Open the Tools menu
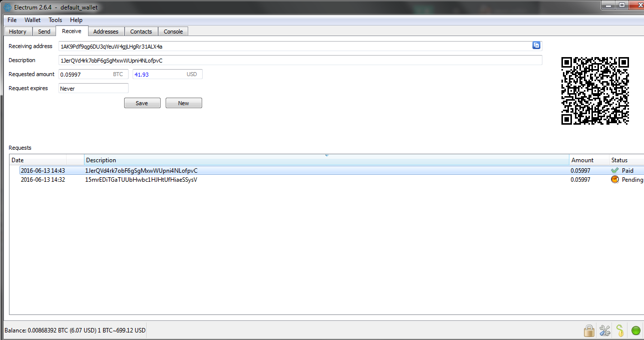This screenshot has width=644, height=340. click(x=55, y=20)
